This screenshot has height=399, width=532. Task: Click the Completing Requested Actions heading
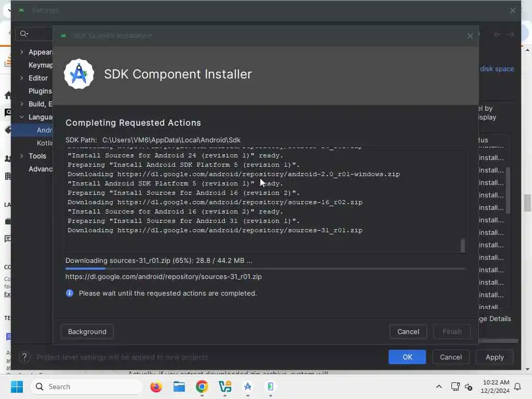[x=133, y=123]
